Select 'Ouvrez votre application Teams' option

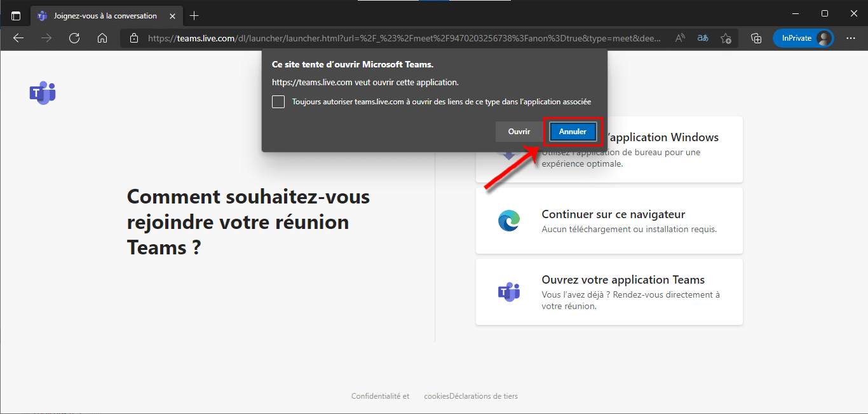pyautogui.click(x=609, y=292)
